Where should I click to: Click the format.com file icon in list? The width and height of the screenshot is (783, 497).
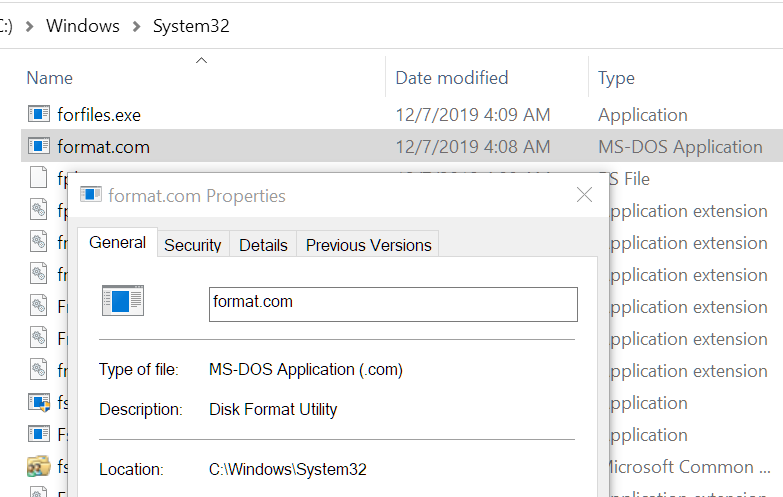pyautogui.click(x=39, y=147)
